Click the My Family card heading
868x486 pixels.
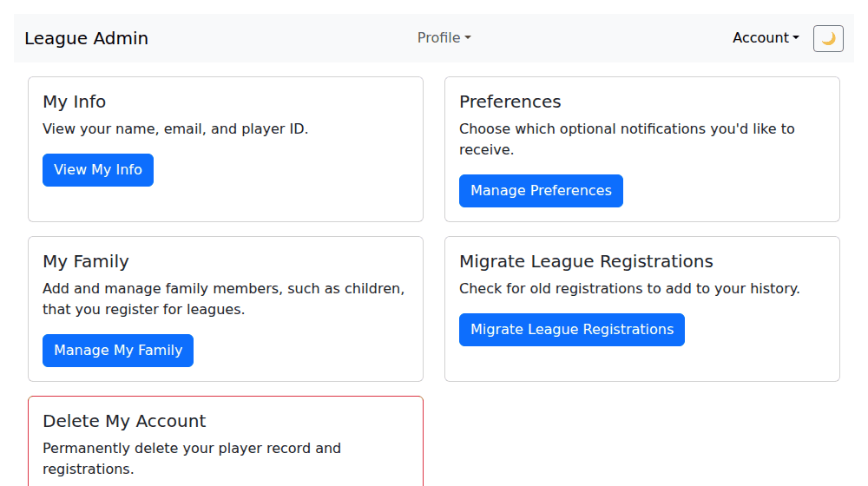(86, 261)
